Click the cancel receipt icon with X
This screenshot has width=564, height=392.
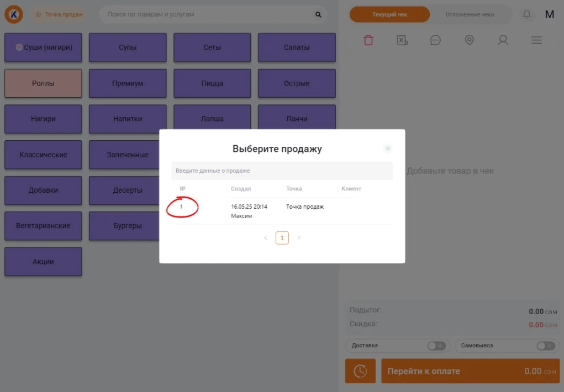pyautogui.click(x=402, y=40)
